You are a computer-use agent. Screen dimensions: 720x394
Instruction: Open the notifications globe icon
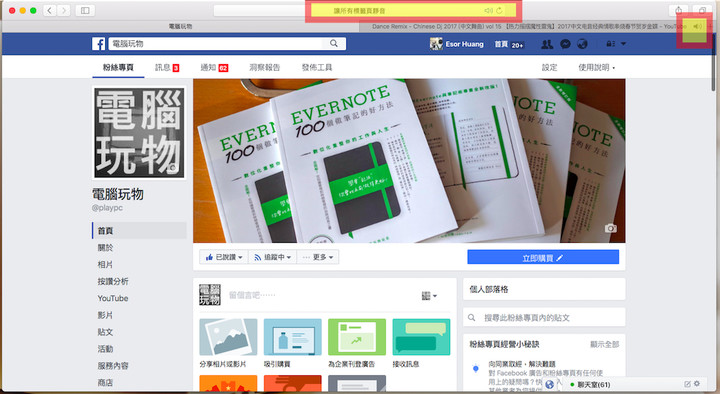(582, 44)
